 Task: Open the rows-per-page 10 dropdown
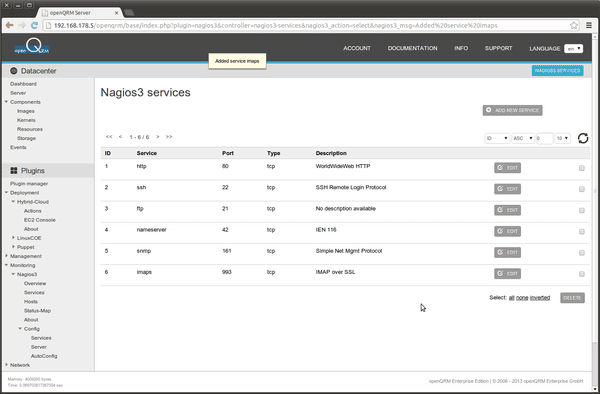pos(562,138)
